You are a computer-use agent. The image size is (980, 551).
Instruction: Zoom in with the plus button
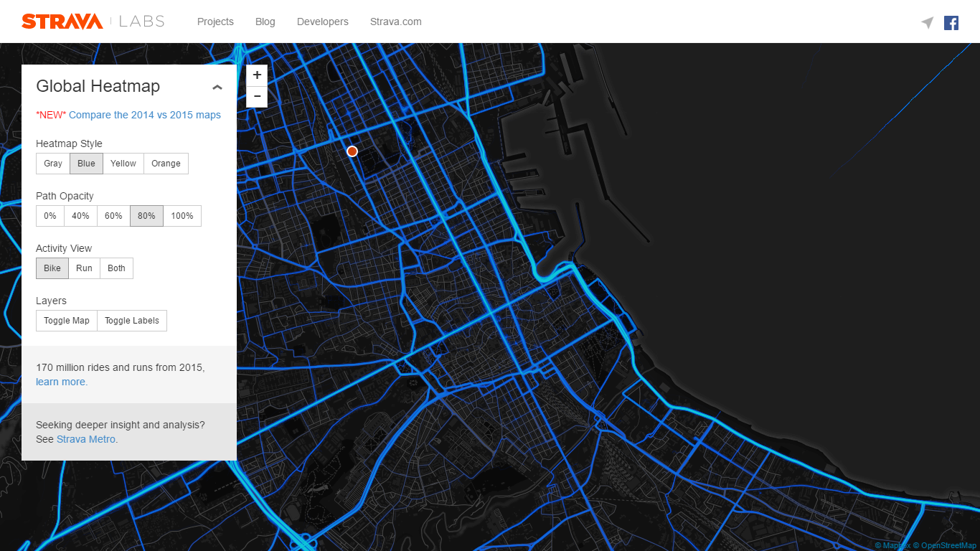point(257,75)
